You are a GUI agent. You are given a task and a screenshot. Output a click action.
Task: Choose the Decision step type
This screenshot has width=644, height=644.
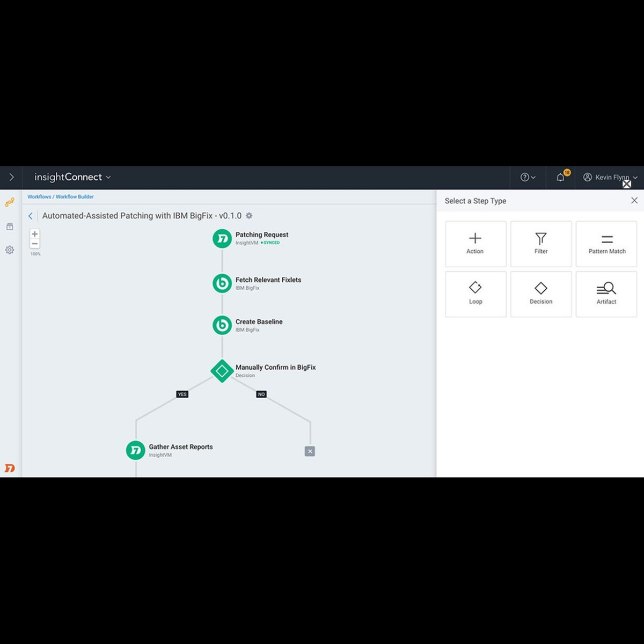540,294
